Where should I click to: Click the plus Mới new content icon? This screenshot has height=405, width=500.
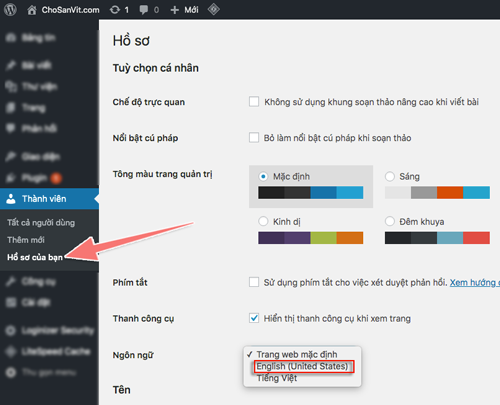(x=174, y=10)
